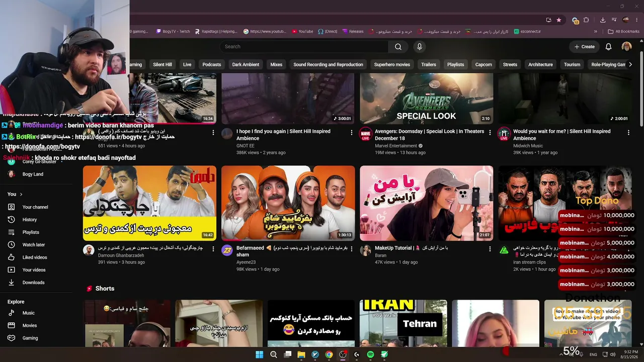Play the MakeUp Tutorial video thumbnail

pos(426,203)
